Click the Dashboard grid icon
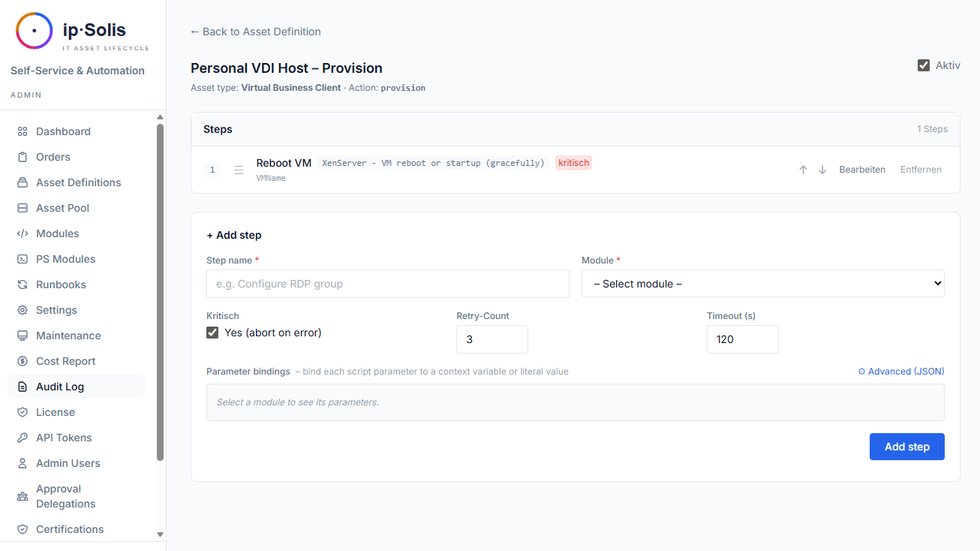The width and height of the screenshot is (980, 551). click(23, 131)
